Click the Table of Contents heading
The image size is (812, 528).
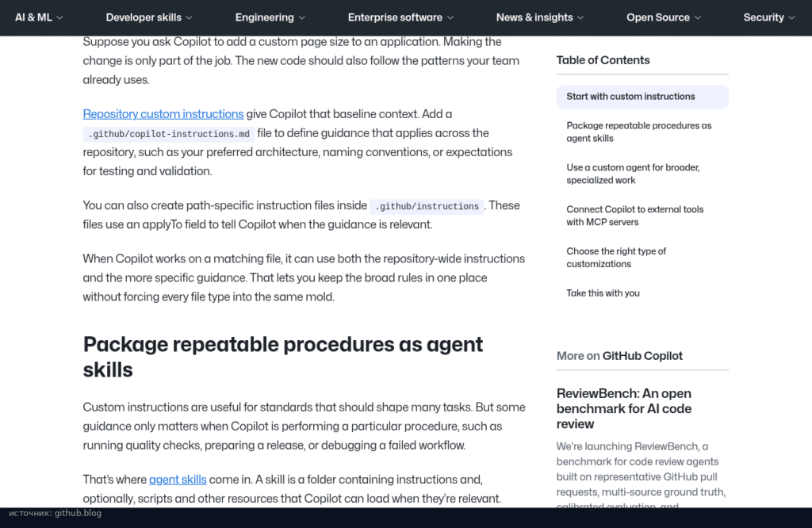click(x=603, y=60)
